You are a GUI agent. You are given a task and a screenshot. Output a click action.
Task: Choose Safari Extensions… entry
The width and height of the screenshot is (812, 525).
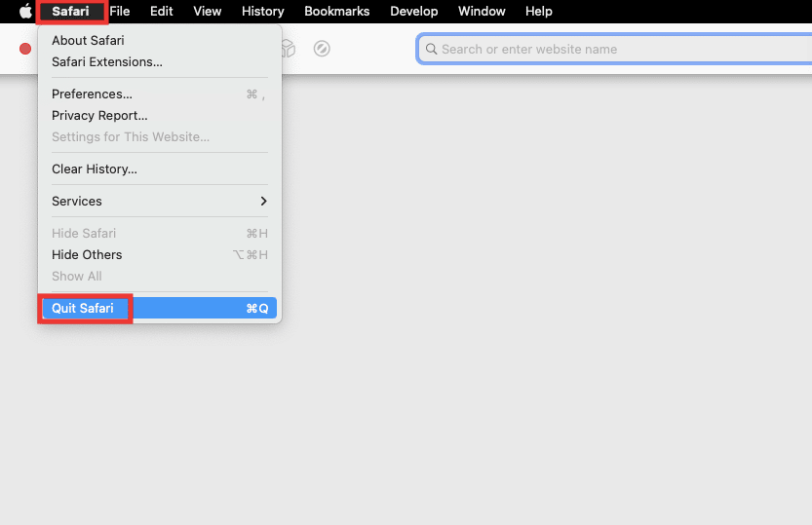click(x=160, y=61)
